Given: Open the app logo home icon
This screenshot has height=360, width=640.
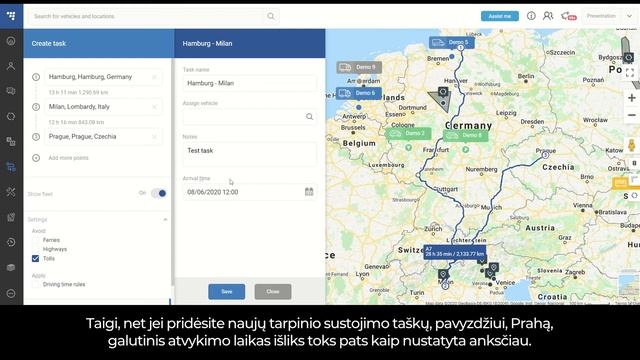Looking at the screenshot, I should click(11, 16).
